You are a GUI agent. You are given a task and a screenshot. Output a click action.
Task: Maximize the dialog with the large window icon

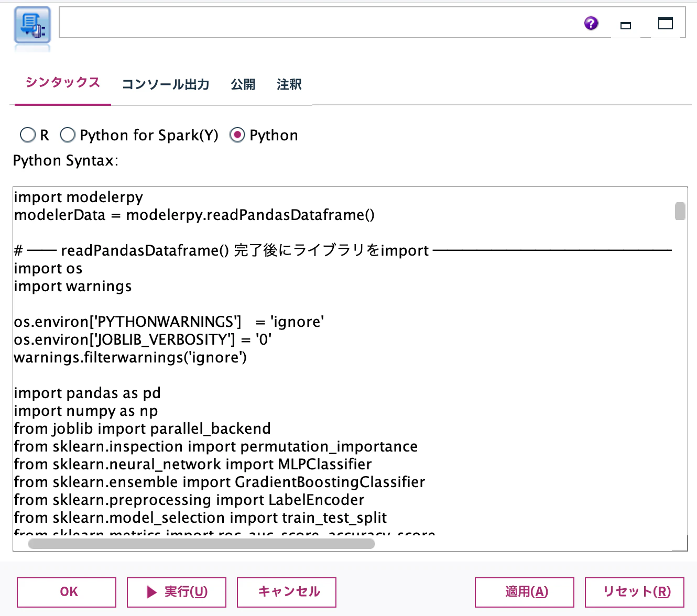click(x=666, y=23)
